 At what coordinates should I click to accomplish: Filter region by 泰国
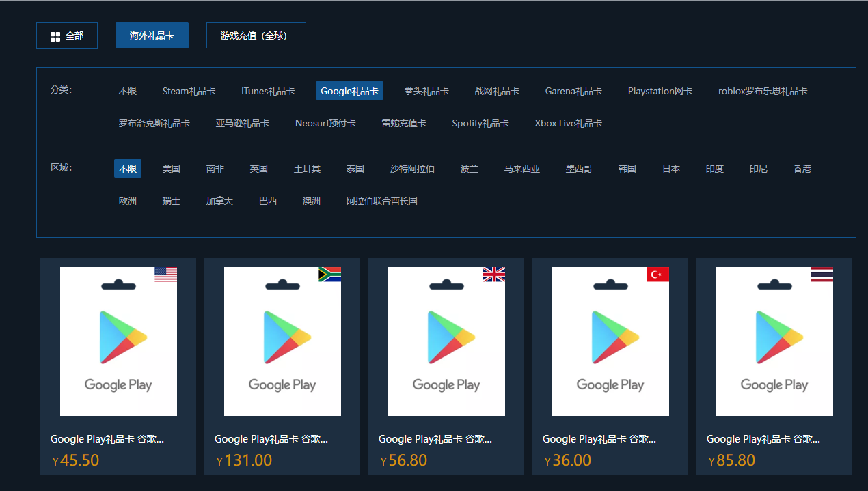tap(355, 169)
